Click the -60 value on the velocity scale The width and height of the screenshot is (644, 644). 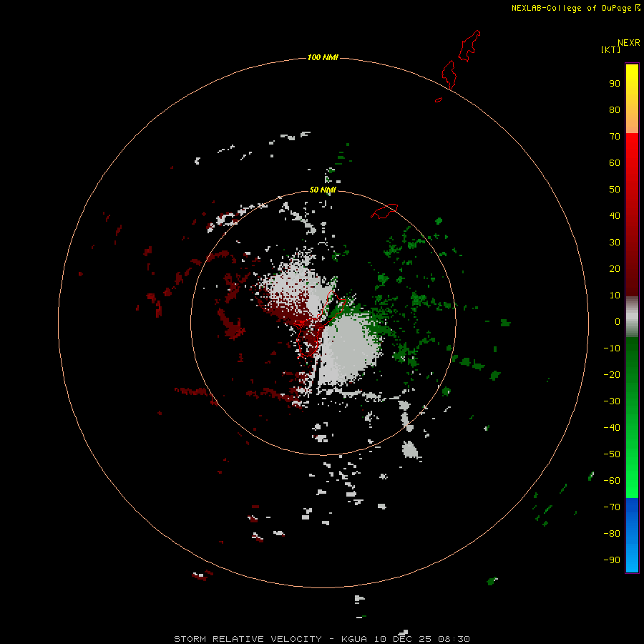coord(612,481)
